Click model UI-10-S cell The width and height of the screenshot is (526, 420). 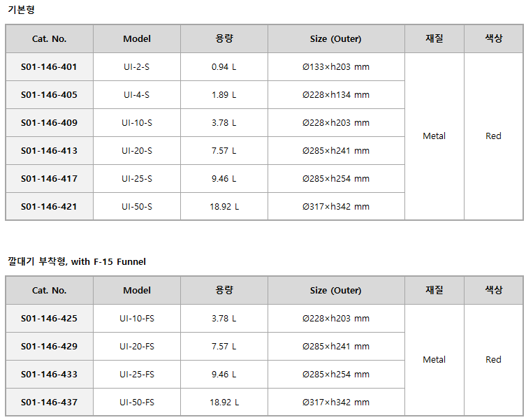(x=137, y=122)
